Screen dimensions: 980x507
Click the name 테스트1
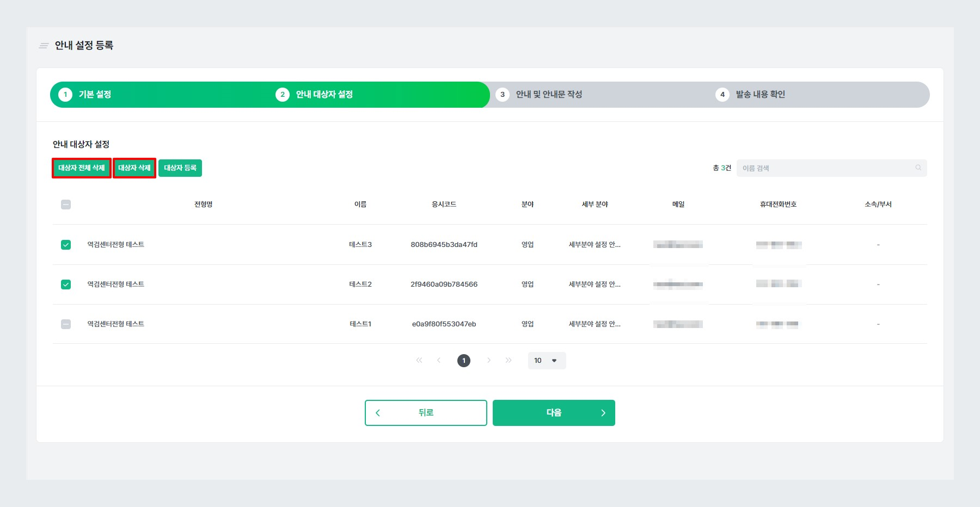pyautogui.click(x=360, y=324)
